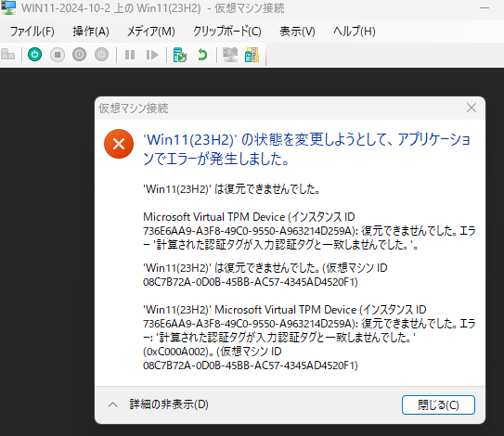The image size is (504, 436).
Task: Click the red error icon in dialog
Action: pos(119,144)
